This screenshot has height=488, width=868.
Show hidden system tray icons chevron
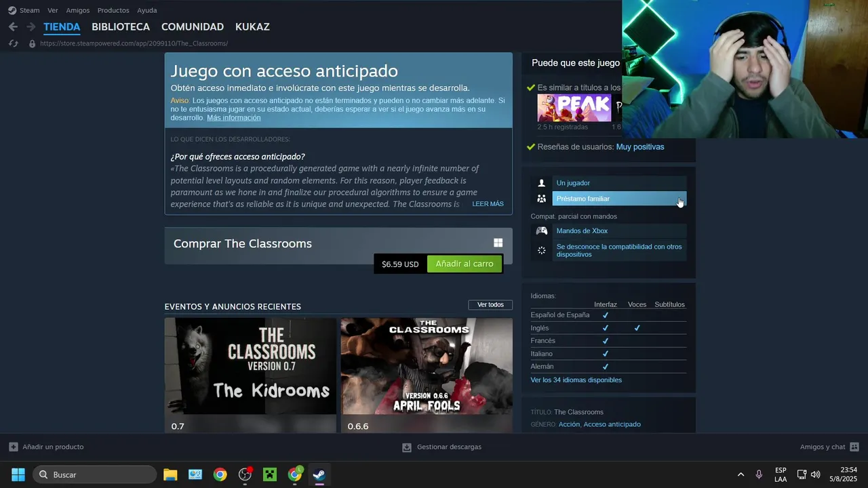(x=741, y=474)
